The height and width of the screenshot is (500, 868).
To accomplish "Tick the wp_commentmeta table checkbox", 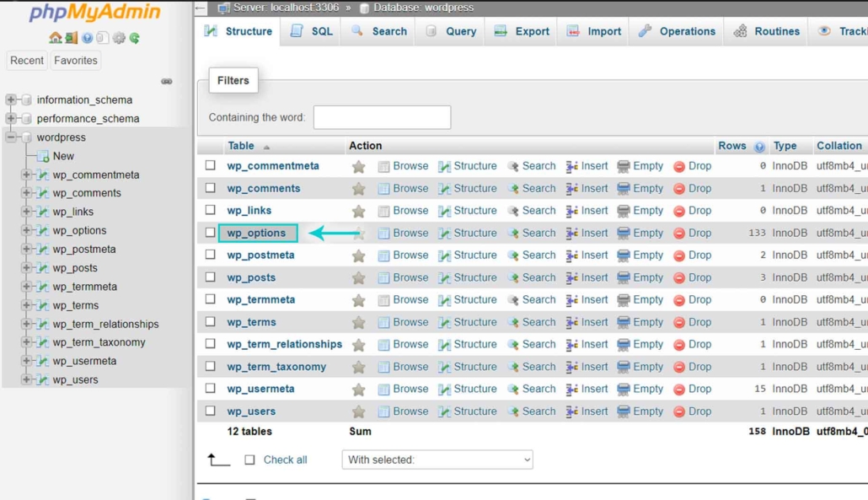I will click(211, 166).
